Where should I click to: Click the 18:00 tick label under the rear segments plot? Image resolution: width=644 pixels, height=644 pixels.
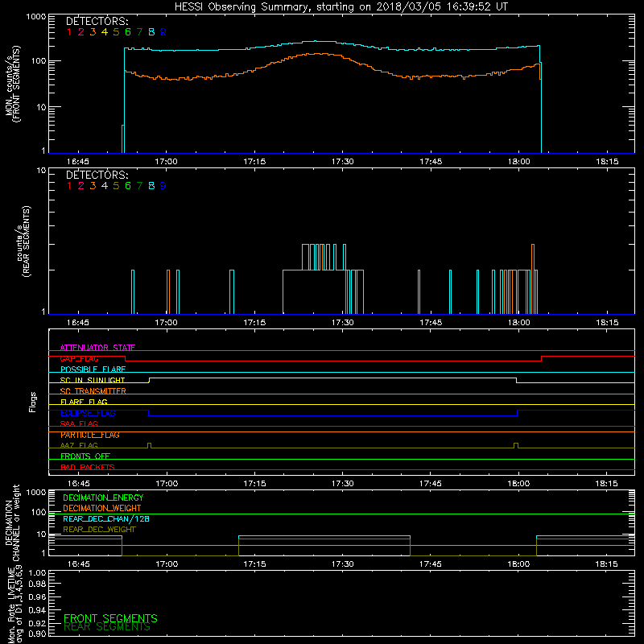coord(518,323)
